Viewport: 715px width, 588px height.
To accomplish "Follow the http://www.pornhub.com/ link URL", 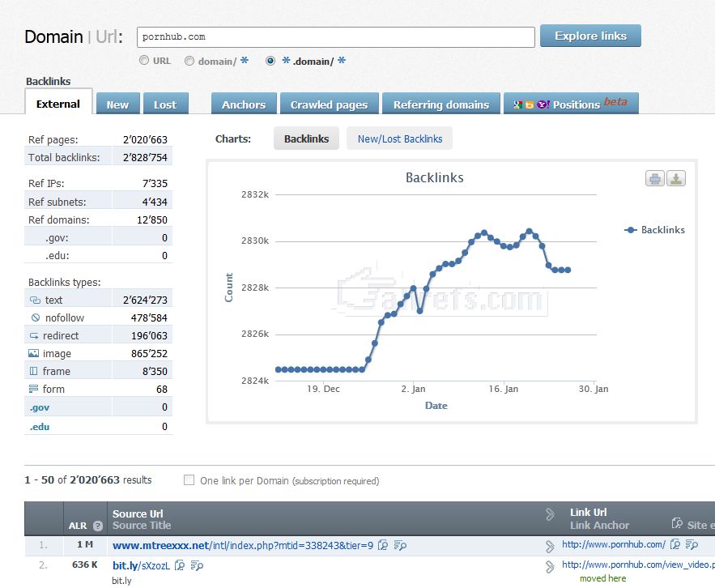I will (x=614, y=544).
